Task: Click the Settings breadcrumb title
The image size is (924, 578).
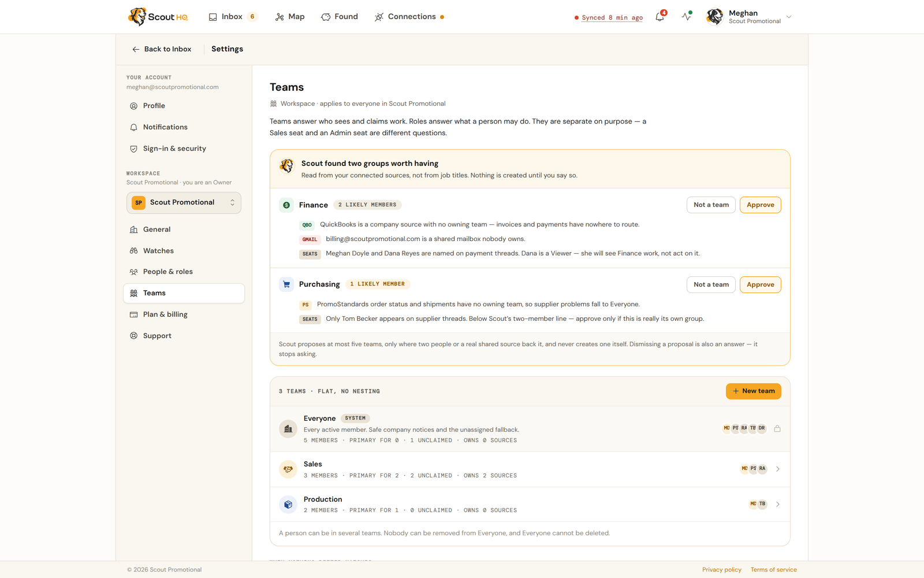Action: (227, 49)
